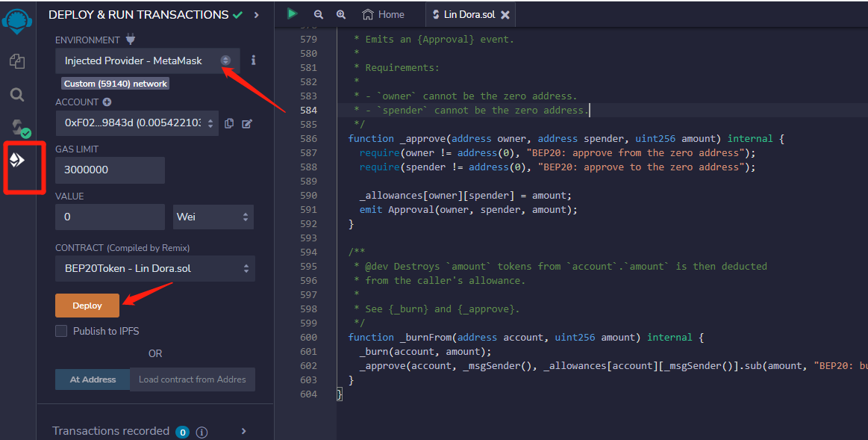The height and width of the screenshot is (440, 868).
Task: Click the DEPLOY & RUN TRANSACTIONS panel title
Action: pyautogui.click(x=138, y=15)
